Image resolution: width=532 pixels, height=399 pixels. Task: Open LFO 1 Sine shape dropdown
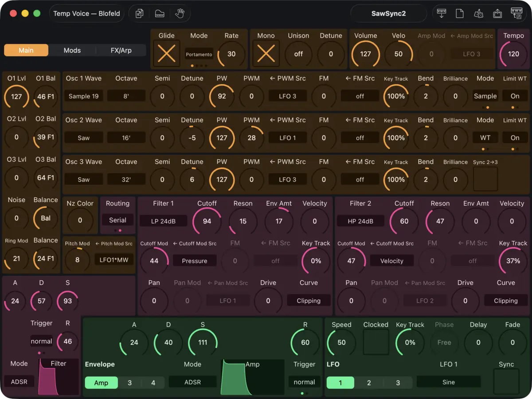449,382
